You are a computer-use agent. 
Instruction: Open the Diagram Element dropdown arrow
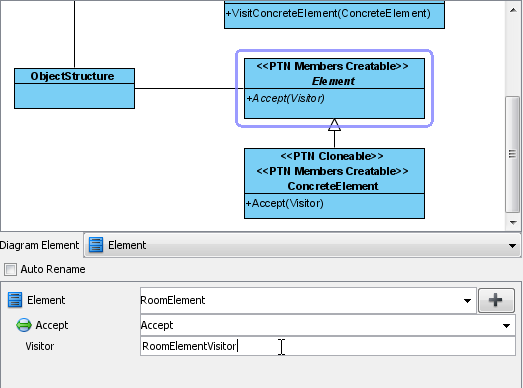[x=512, y=246]
